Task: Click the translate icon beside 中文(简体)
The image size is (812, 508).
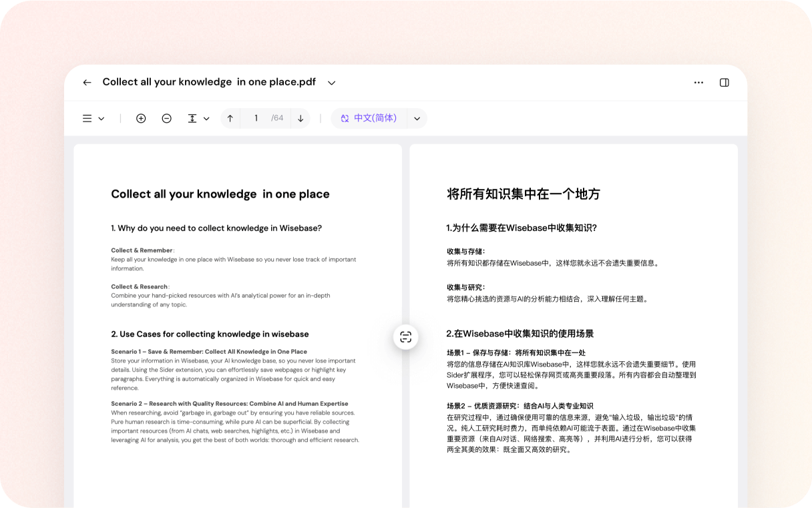Action: pos(345,118)
